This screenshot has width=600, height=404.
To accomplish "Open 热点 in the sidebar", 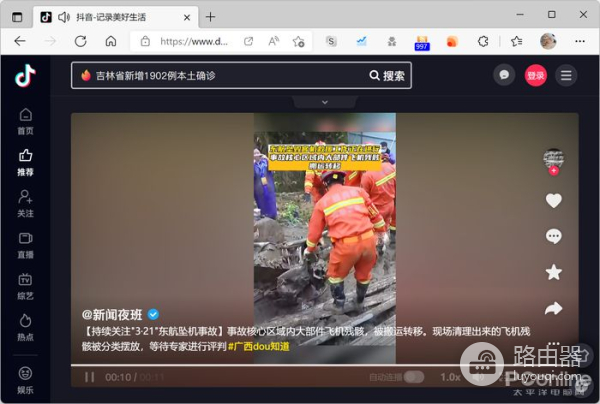I will click(25, 327).
